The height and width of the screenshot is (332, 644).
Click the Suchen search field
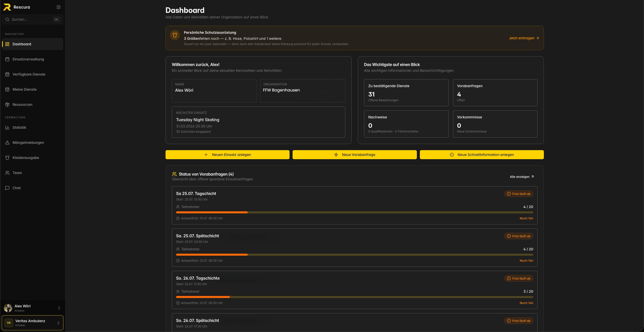click(32, 19)
